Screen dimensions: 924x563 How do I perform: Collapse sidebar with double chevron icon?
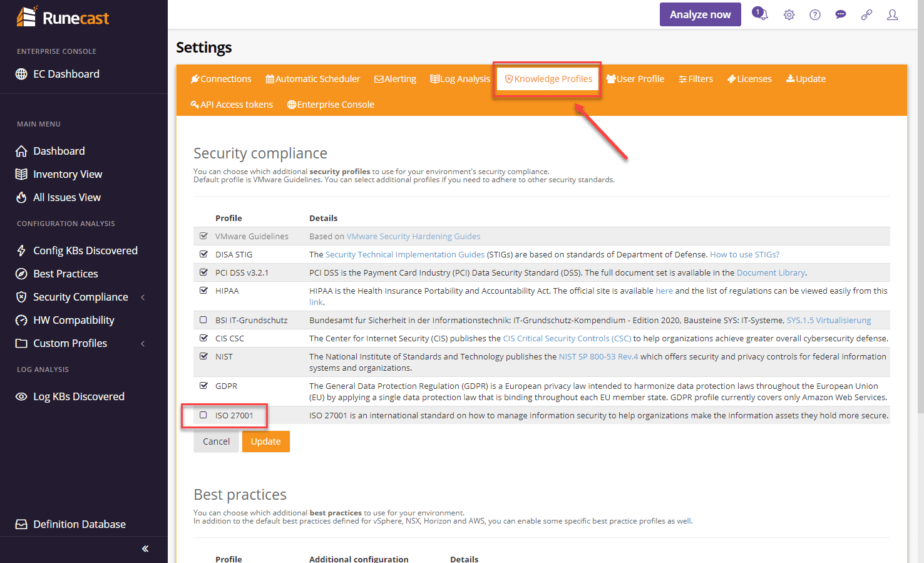coord(145,549)
